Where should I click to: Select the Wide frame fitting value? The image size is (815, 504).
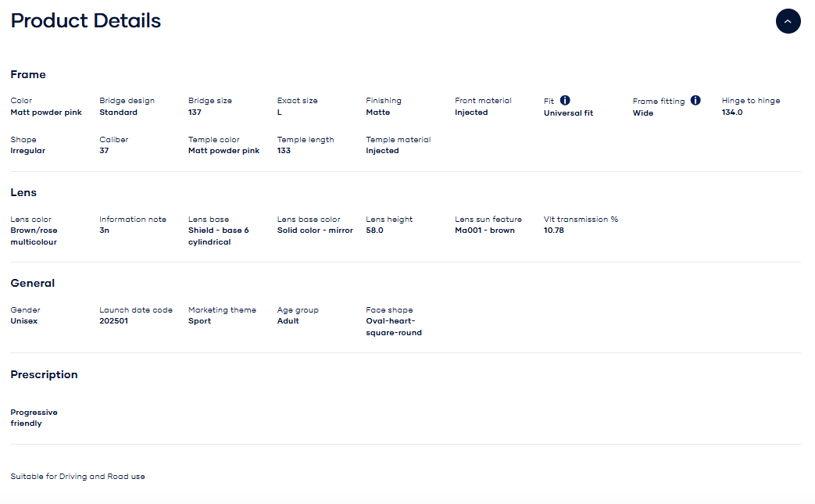tap(643, 113)
